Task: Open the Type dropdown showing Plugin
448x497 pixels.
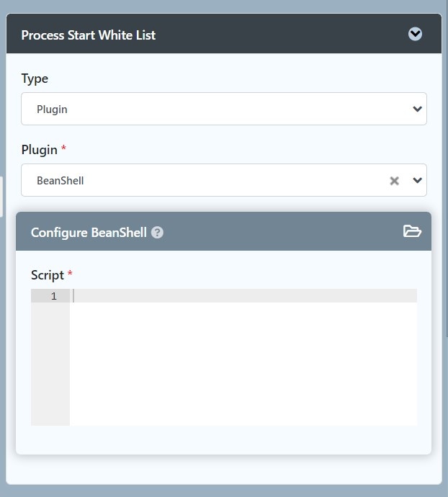Action: [x=216, y=109]
